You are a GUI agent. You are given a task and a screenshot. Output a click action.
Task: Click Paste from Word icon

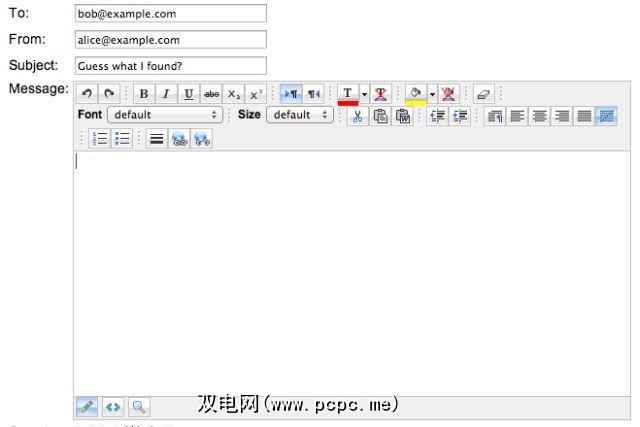coord(403,116)
